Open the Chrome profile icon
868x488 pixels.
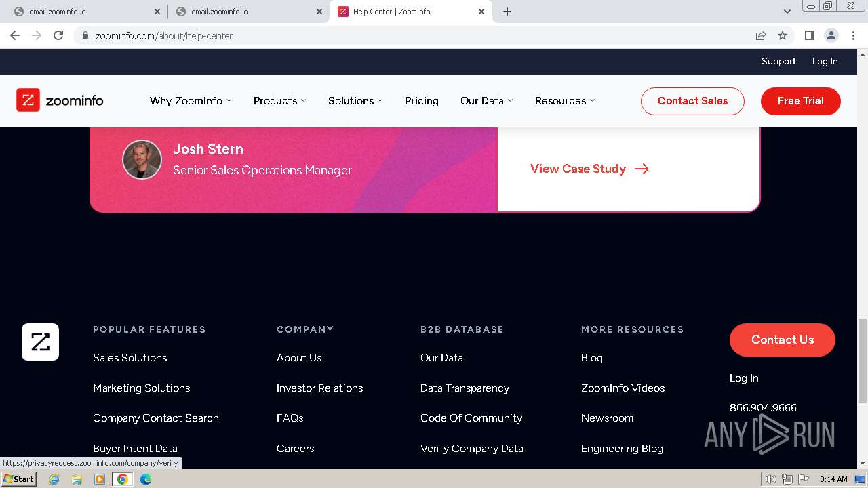831,35
